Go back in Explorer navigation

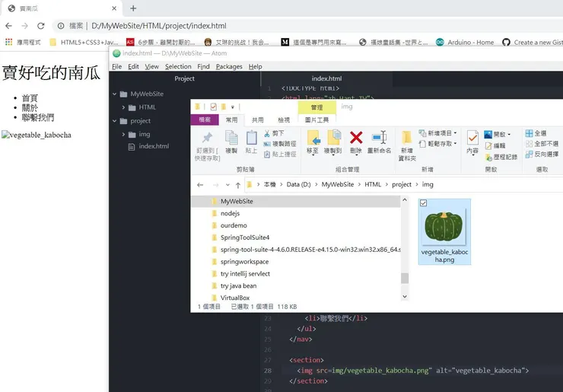(x=200, y=185)
